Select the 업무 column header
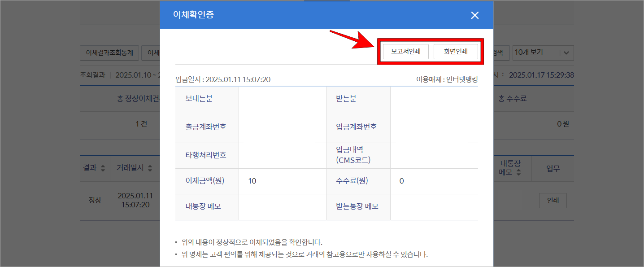The image size is (644, 267). click(553, 168)
